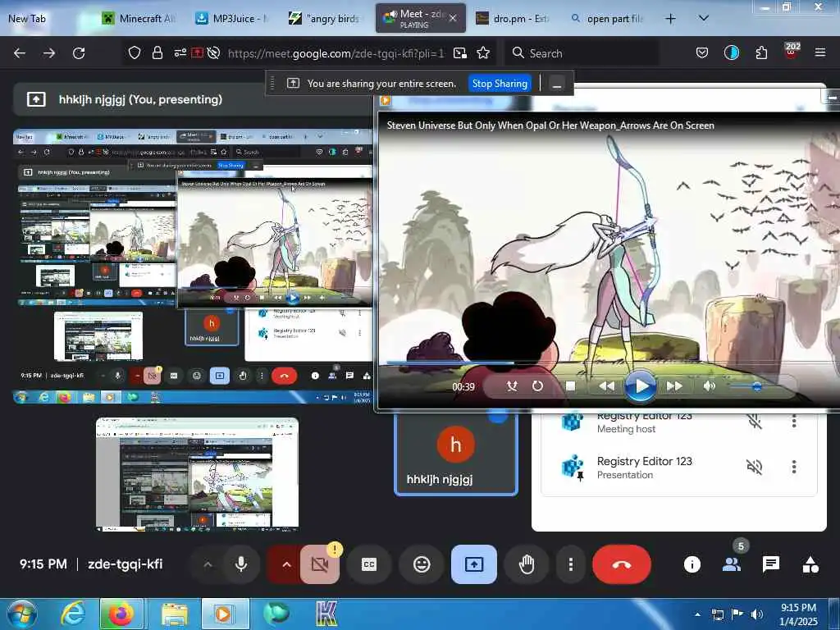Open Windows Media Player taskbar icon
The width and height of the screenshot is (840, 630).
[224, 614]
